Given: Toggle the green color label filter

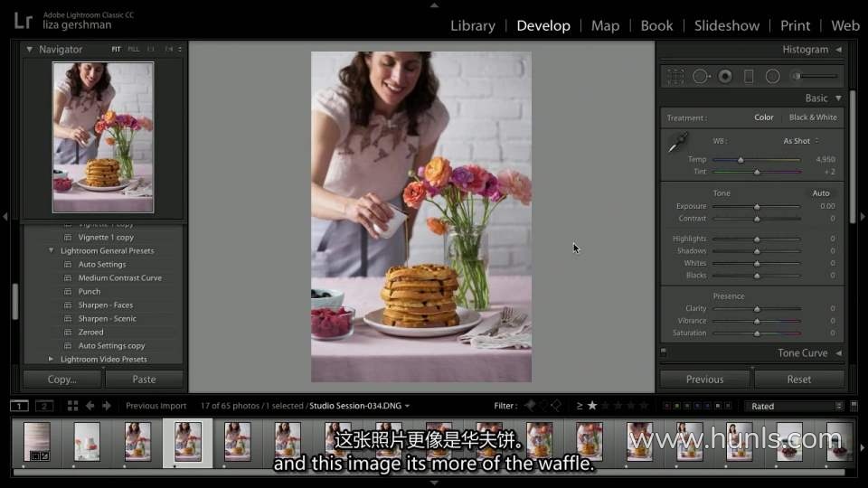Looking at the screenshot, I should click(x=687, y=406).
